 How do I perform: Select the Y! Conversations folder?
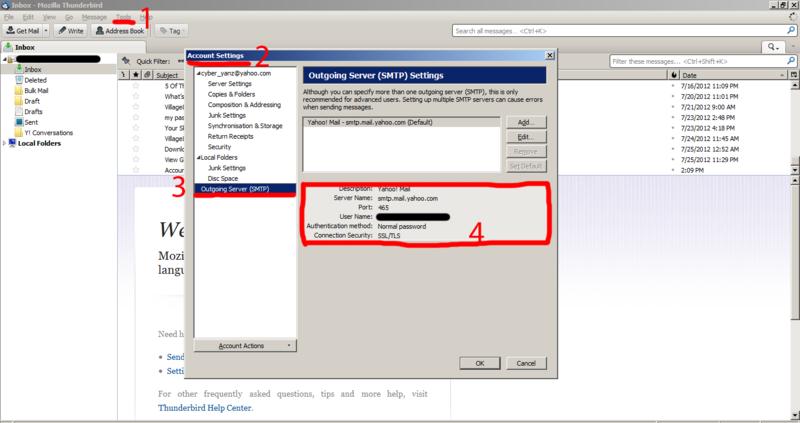pos(48,133)
